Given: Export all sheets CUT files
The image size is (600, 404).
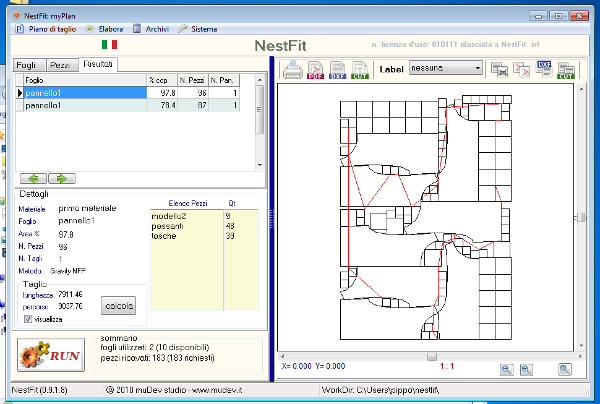Looking at the screenshot, I should [x=566, y=70].
